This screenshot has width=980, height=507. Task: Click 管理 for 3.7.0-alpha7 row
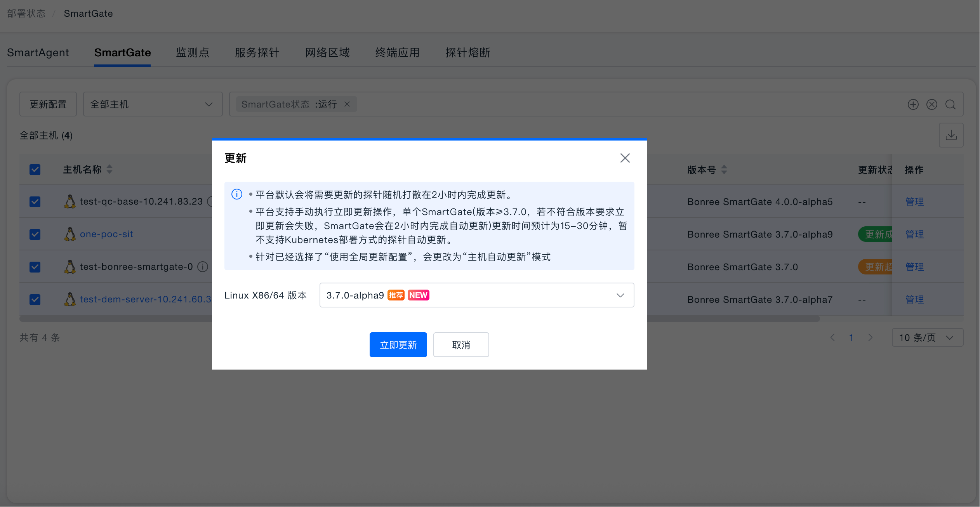pos(914,299)
